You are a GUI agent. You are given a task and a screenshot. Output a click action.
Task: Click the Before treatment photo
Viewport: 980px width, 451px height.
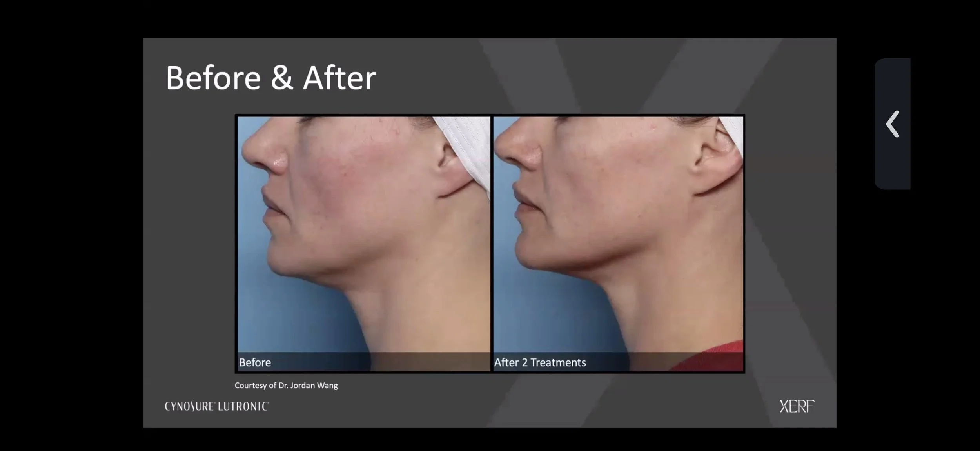[364, 244]
